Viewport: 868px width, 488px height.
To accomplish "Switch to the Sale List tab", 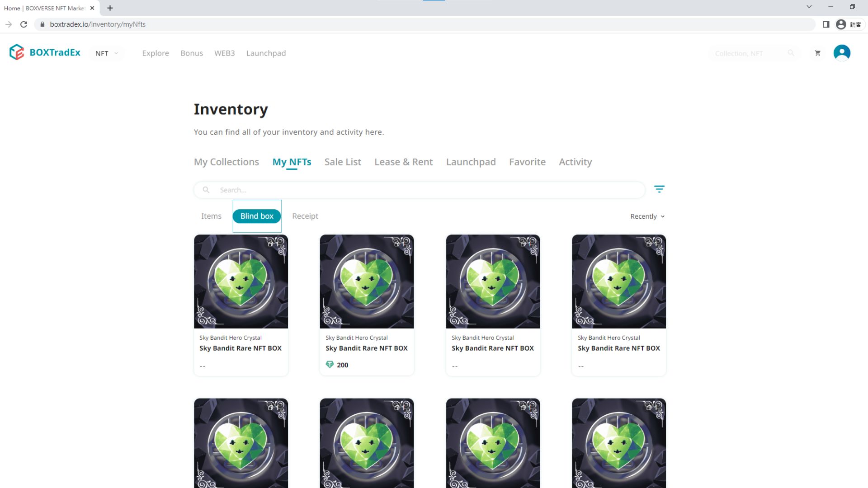I will tap(342, 162).
